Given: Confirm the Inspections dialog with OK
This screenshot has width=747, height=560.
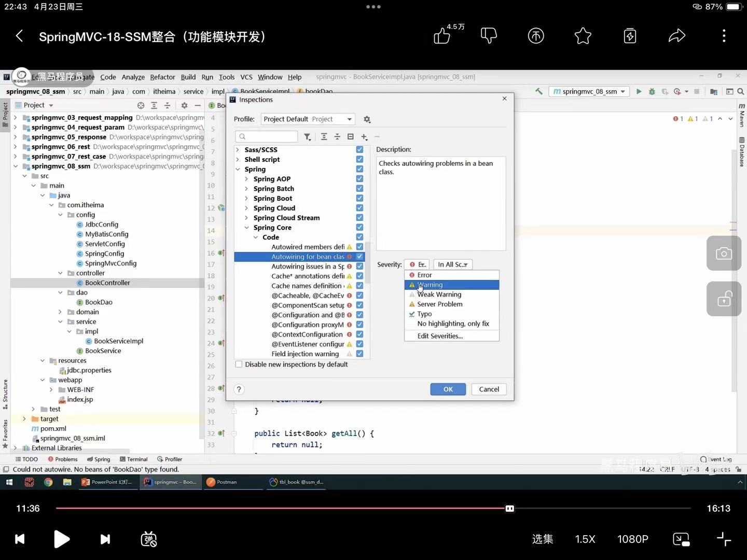Looking at the screenshot, I should point(448,389).
